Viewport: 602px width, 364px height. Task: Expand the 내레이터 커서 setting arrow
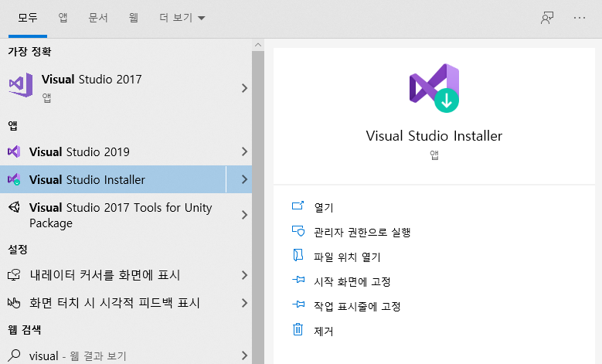[244, 275]
